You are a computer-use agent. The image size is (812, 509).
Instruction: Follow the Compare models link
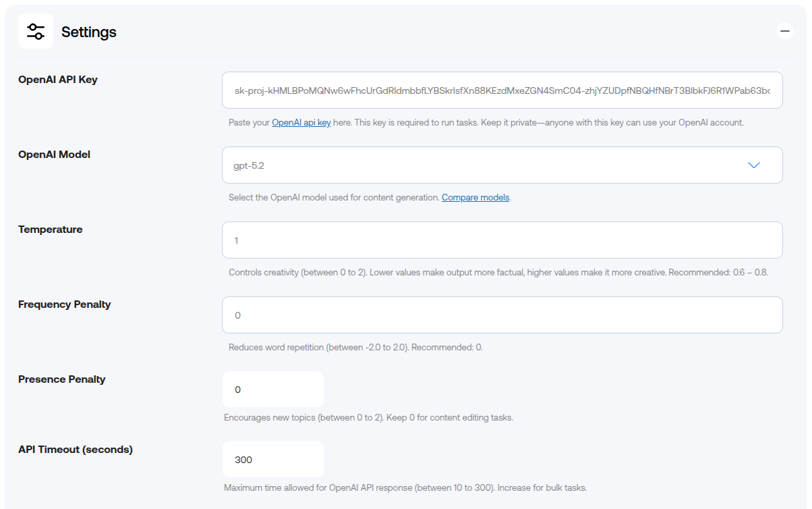475,197
